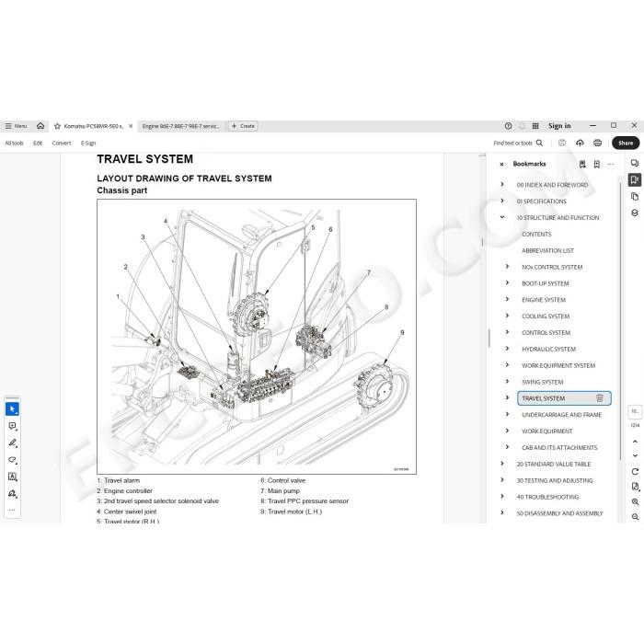Open COOLING SYSTEM bookmark

point(546,316)
